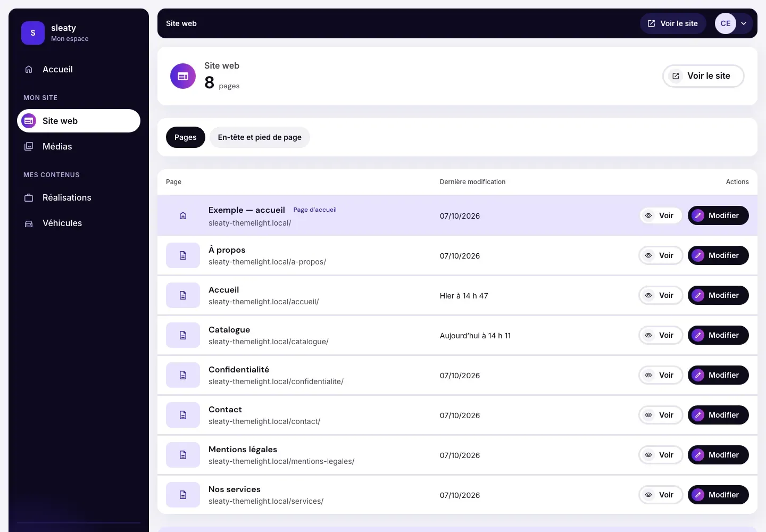Click the document icon in the sleaty-themelight.local/accueil/ row
The height and width of the screenshot is (532, 766).
[x=183, y=295]
